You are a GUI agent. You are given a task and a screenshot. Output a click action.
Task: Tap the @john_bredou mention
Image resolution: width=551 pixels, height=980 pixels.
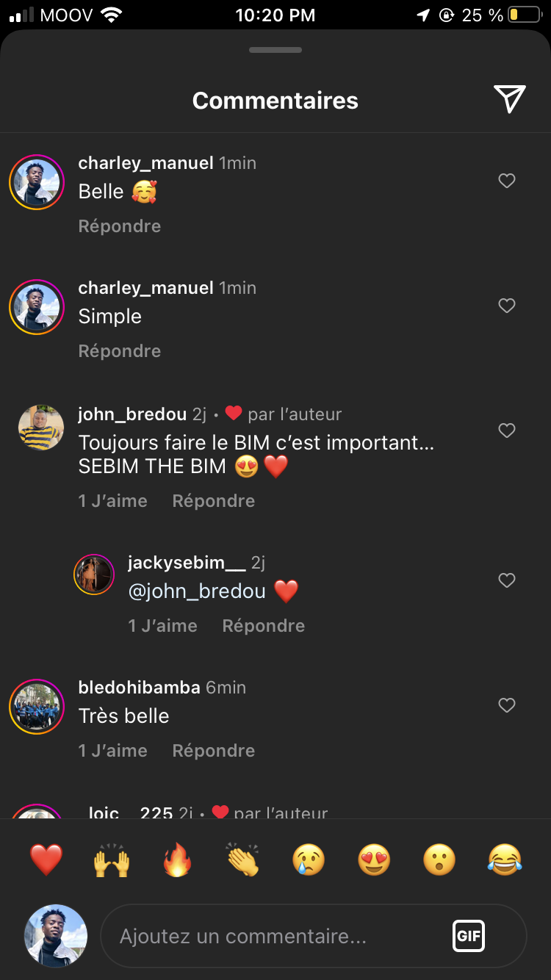pos(197,591)
